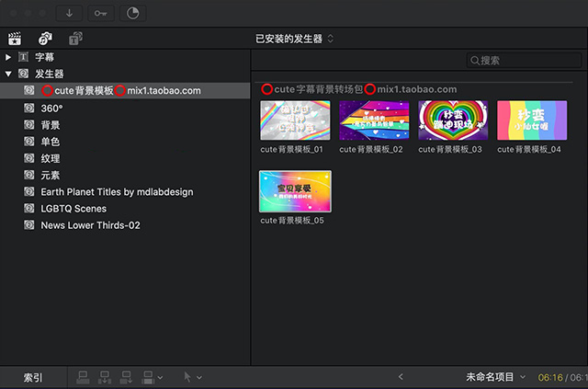This screenshot has width=588, height=389.
Task: Go back in timeline history arrow
Action: point(401,377)
